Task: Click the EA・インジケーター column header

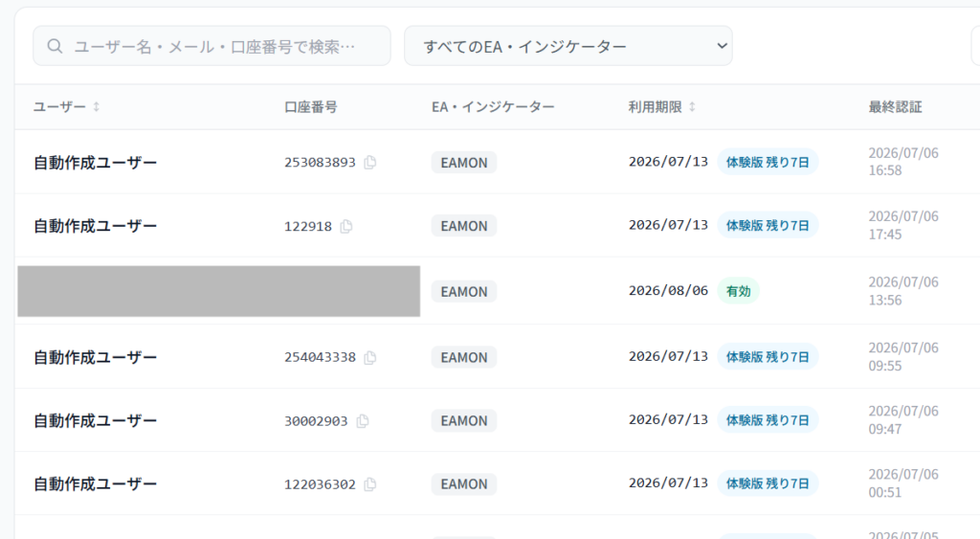Action: pos(493,107)
